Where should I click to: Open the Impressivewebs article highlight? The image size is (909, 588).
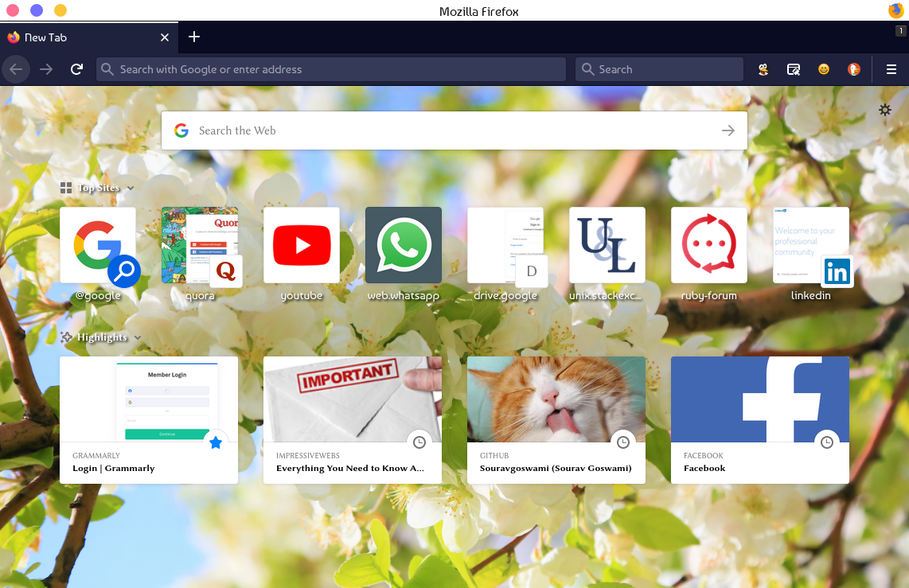[353, 420]
